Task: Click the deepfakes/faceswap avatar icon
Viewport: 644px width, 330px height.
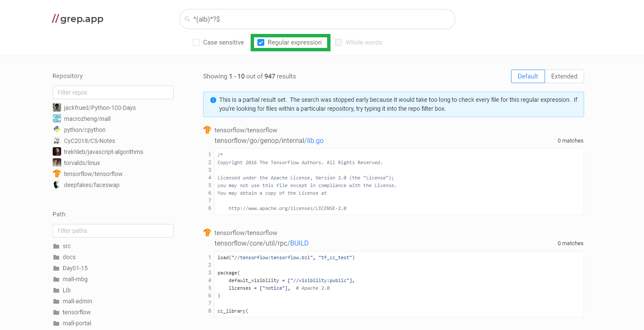Action: coord(57,185)
